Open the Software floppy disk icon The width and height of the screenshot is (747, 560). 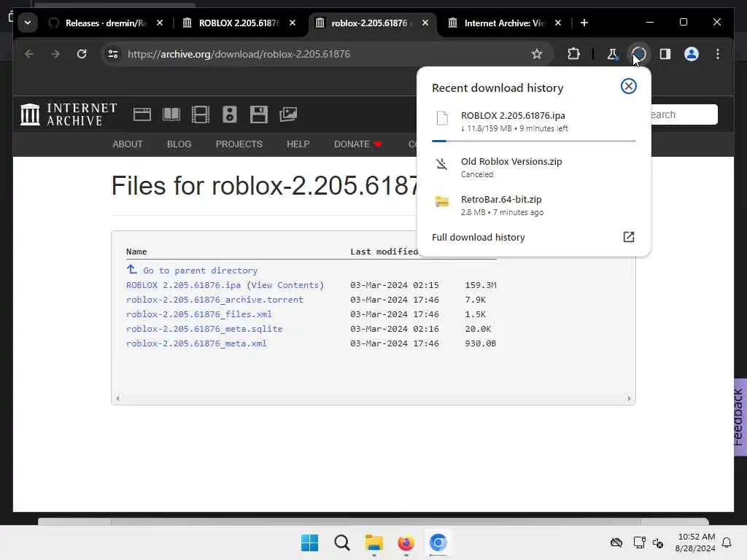[x=259, y=114]
